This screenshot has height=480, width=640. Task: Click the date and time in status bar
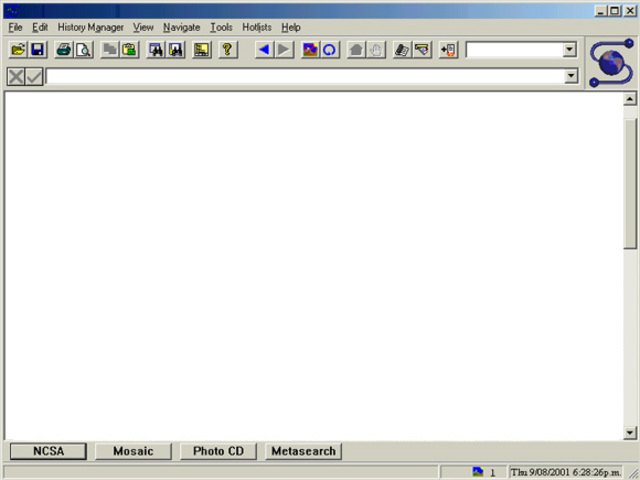(x=566, y=473)
